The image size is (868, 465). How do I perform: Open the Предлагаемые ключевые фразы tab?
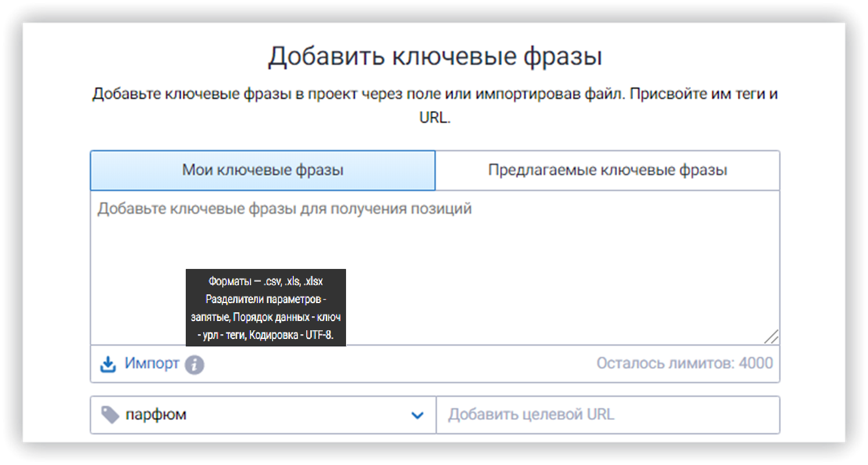(608, 170)
